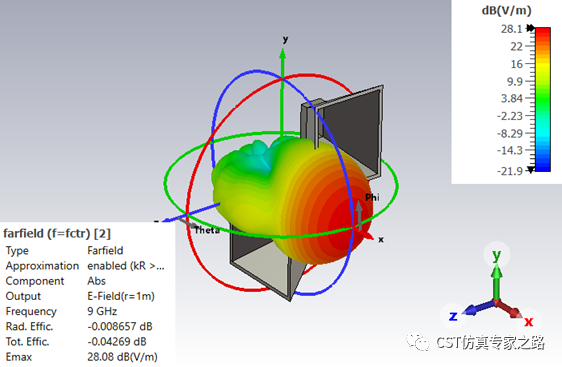Select the farfield (f=fctr) [2] title
Viewport: 562px width, 367px height.
coord(57,234)
